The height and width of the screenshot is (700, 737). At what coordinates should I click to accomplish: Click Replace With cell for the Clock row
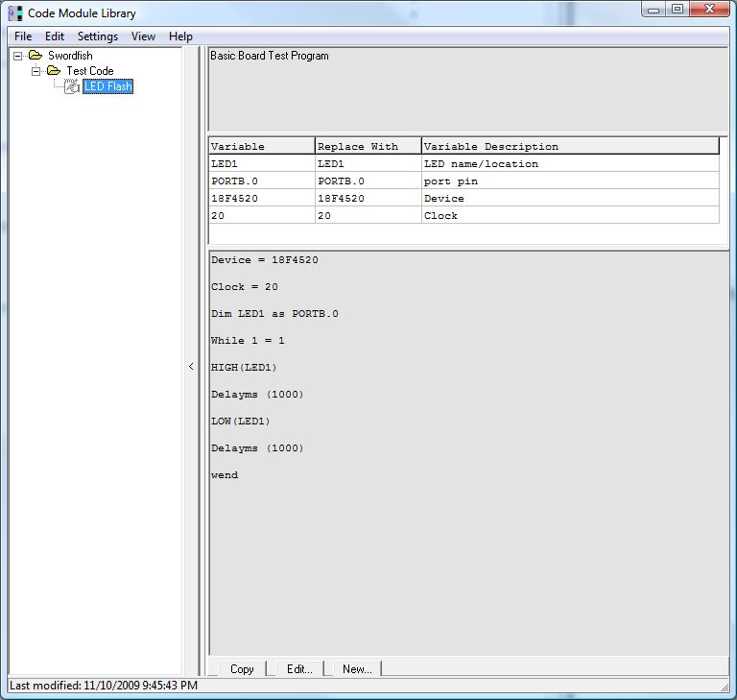pos(368,215)
